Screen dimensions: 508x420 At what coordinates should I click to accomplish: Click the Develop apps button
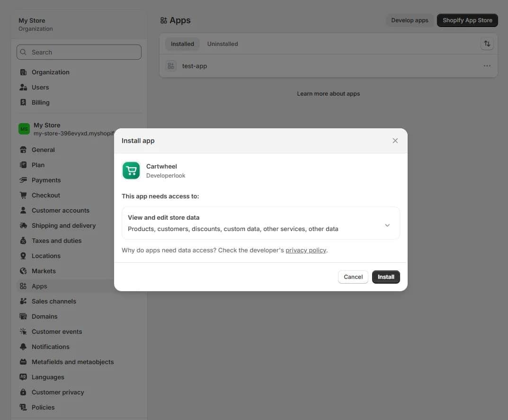point(410,20)
